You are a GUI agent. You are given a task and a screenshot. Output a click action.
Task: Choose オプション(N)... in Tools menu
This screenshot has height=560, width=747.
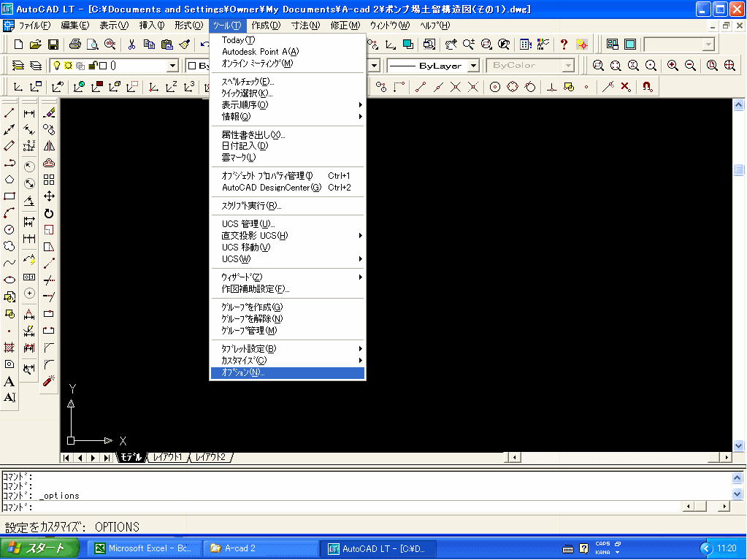coord(287,372)
